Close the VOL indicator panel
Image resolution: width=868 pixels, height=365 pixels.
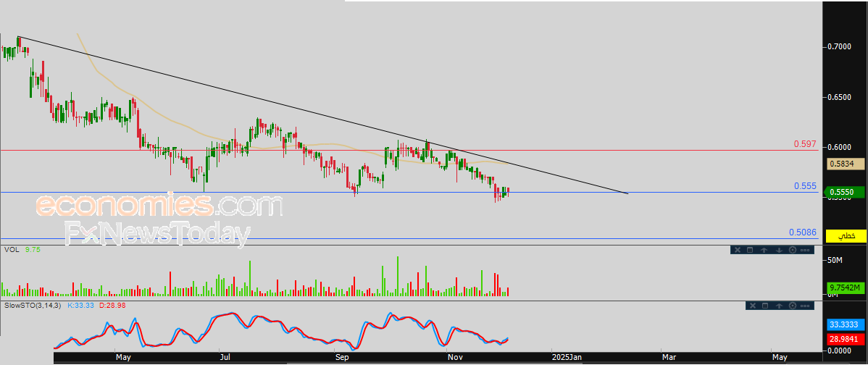(737, 250)
